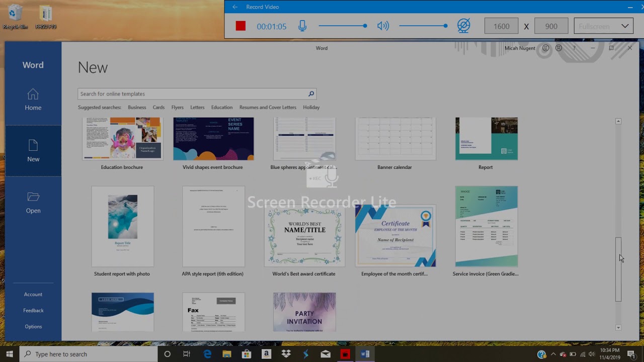Click the 1600 width field
This screenshot has width=644, height=362.
501,26
